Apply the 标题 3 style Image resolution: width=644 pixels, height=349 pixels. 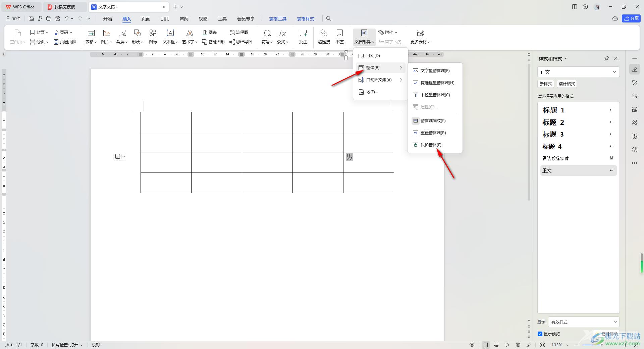pyautogui.click(x=578, y=134)
